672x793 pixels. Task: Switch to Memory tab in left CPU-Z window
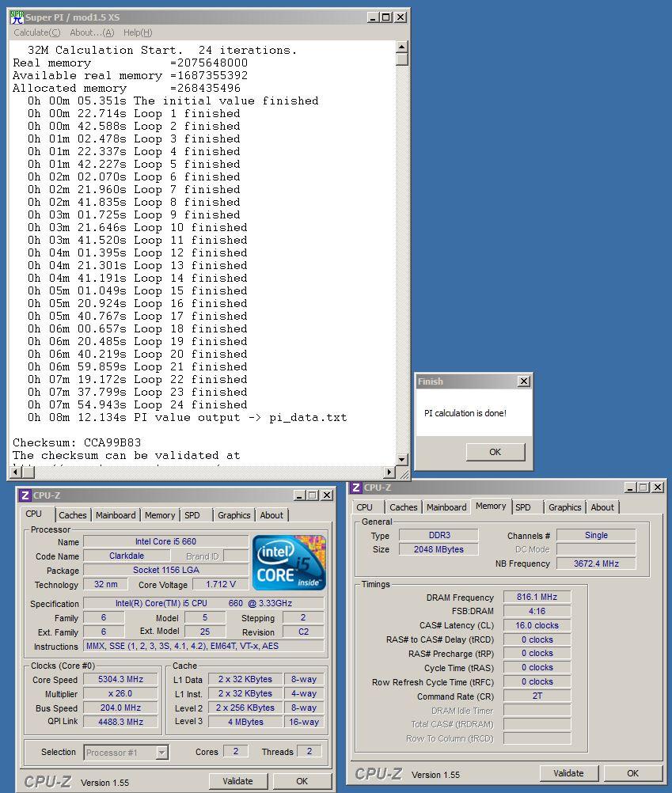coord(160,515)
